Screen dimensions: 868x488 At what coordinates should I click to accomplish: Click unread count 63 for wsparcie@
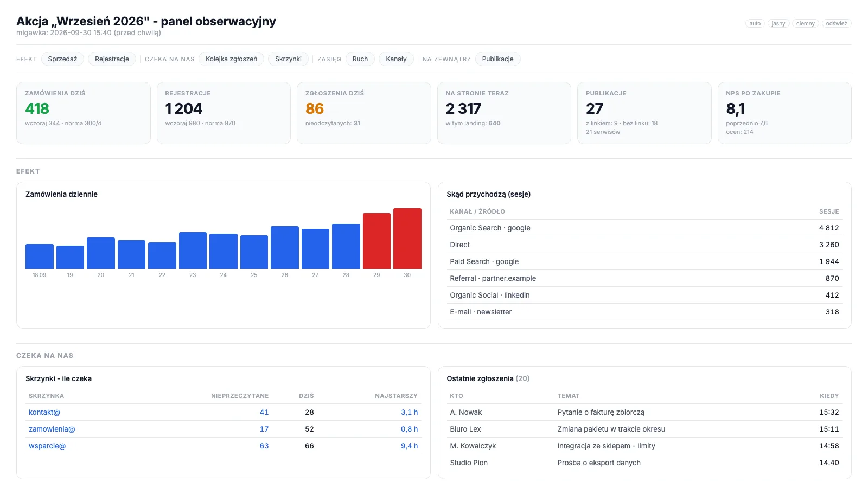(264, 446)
